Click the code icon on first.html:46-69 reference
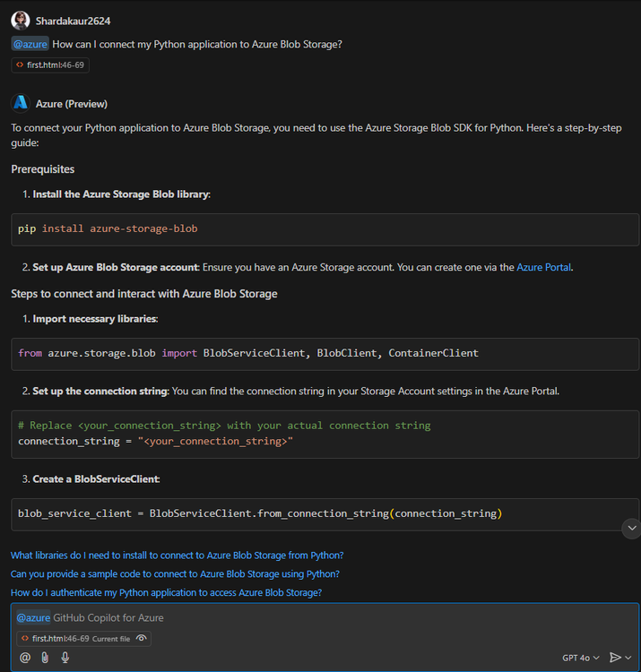The height and width of the screenshot is (672, 641). [x=20, y=65]
